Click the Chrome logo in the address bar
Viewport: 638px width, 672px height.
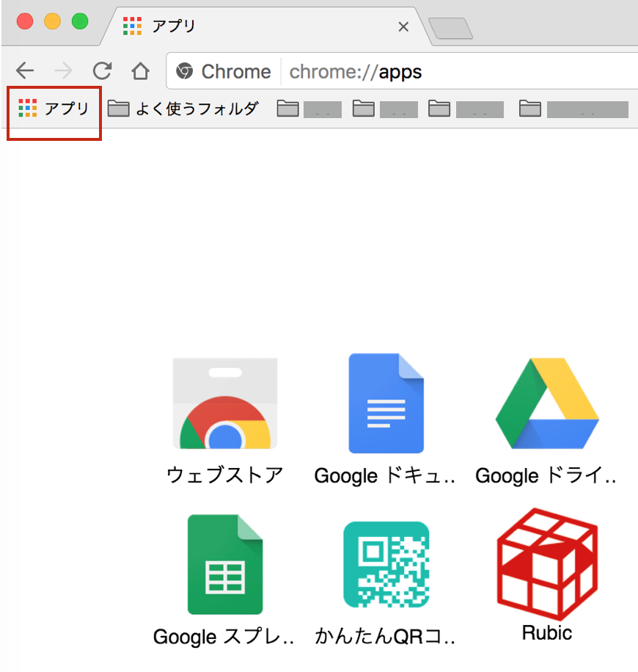(x=185, y=71)
